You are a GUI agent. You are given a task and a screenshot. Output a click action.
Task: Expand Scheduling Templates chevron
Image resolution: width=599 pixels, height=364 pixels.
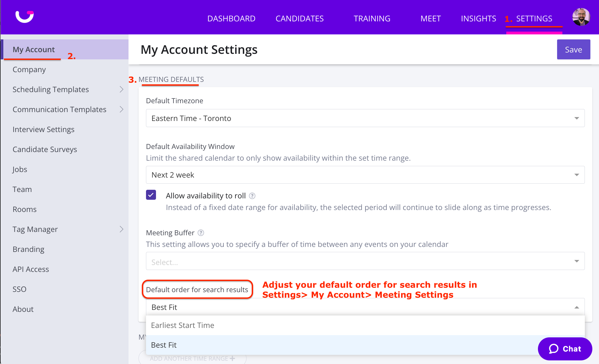pyautogui.click(x=121, y=89)
